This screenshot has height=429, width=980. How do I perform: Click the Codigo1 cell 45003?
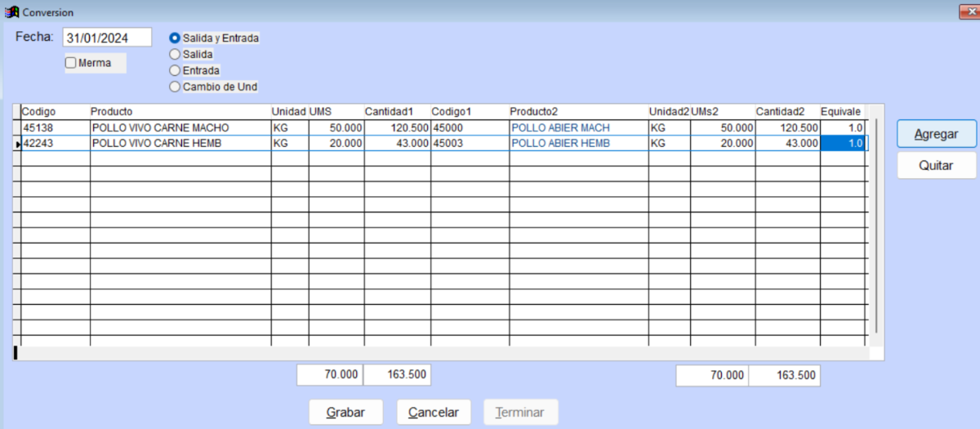470,143
